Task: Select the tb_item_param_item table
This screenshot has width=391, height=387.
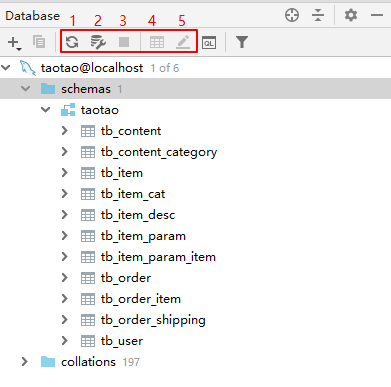Action: click(x=158, y=257)
